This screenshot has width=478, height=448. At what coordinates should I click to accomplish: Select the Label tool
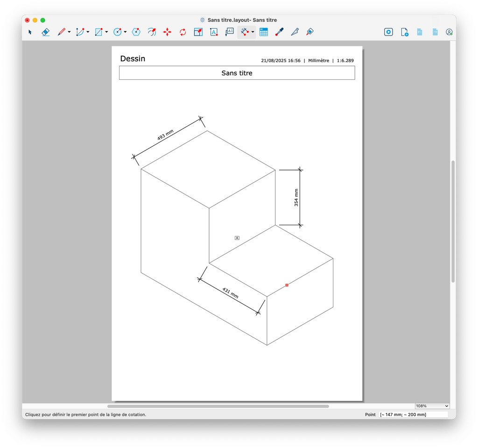pyautogui.click(x=229, y=32)
